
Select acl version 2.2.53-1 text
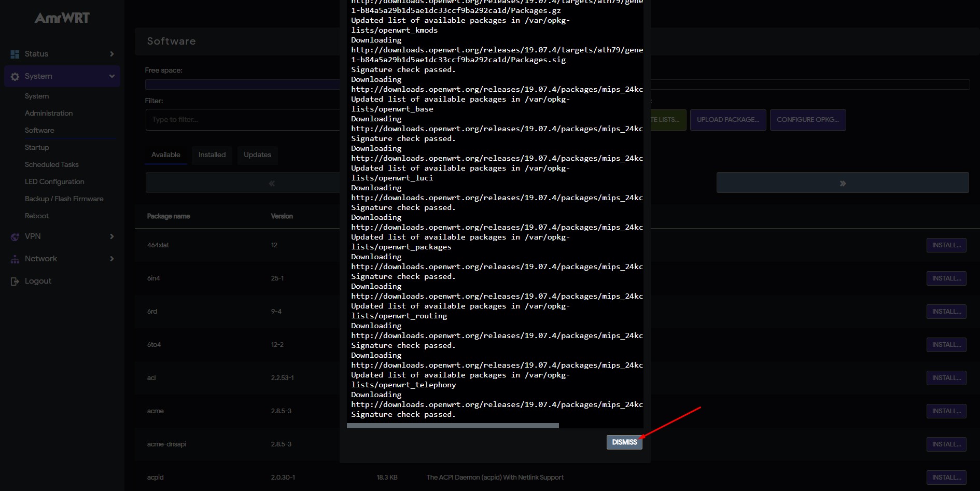tap(282, 378)
